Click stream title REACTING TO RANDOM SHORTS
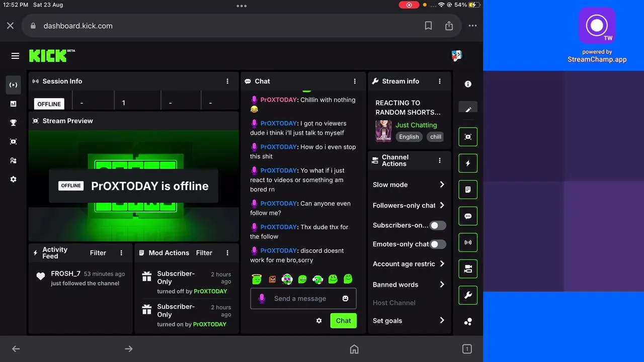The image size is (644, 362). (408, 108)
